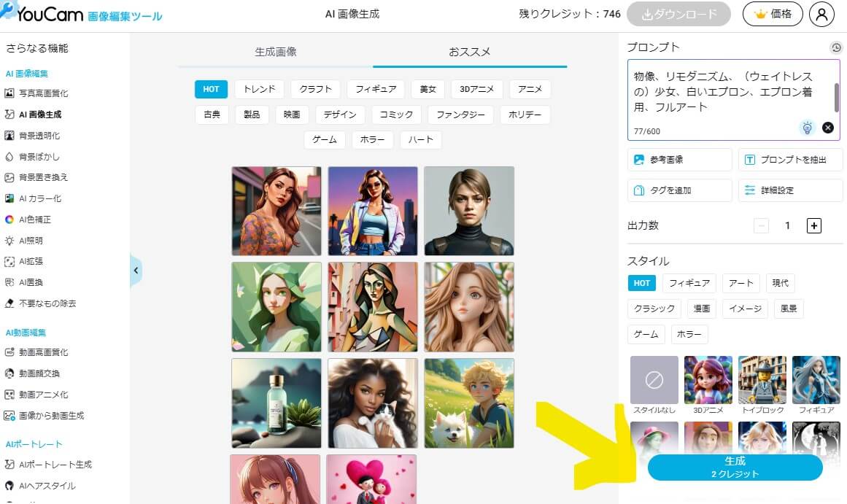Select the 映画 category chip
The height and width of the screenshot is (504, 847).
click(292, 115)
